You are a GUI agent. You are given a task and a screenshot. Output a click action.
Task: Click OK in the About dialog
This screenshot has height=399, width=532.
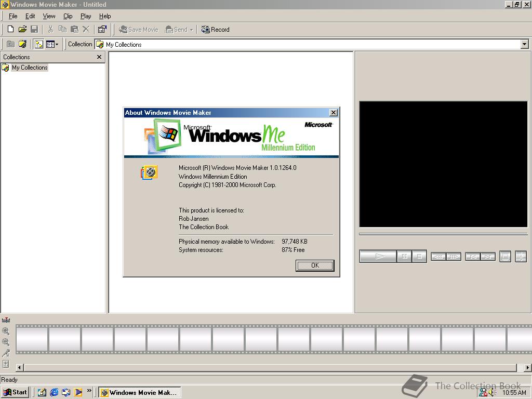[315, 265]
